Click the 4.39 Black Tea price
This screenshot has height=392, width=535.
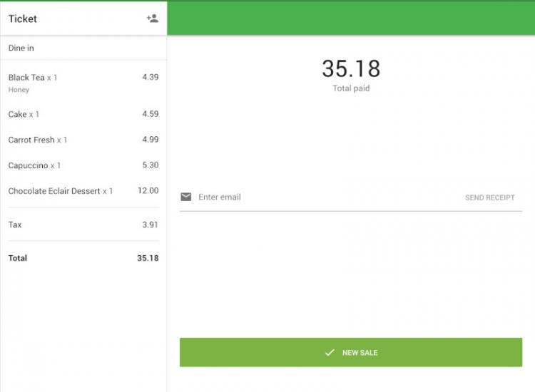pos(151,77)
